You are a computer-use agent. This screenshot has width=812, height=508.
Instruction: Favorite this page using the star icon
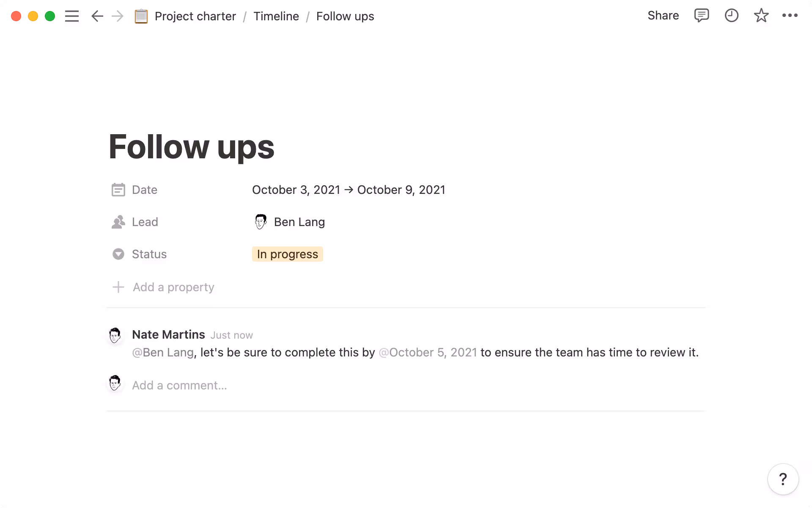coord(761,16)
